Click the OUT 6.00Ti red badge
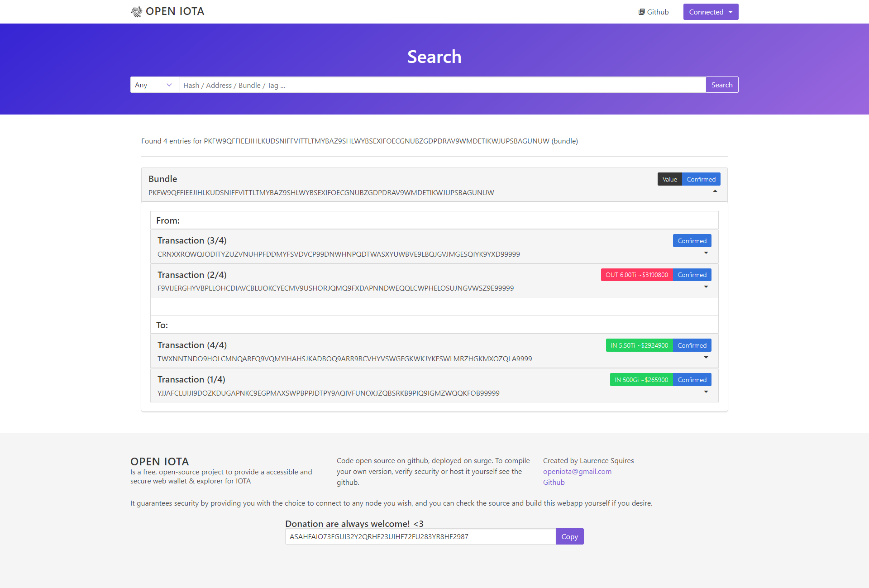The width and height of the screenshot is (869, 588). tap(636, 275)
